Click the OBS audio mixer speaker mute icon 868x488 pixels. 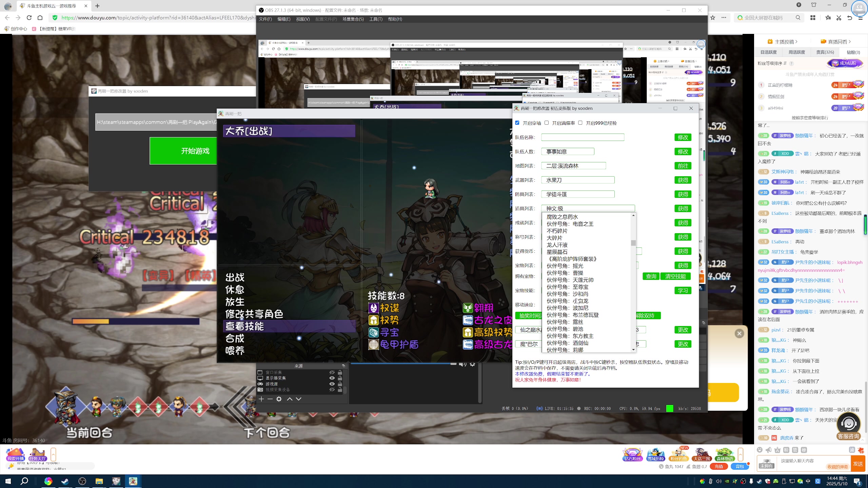click(x=462, y=364)
